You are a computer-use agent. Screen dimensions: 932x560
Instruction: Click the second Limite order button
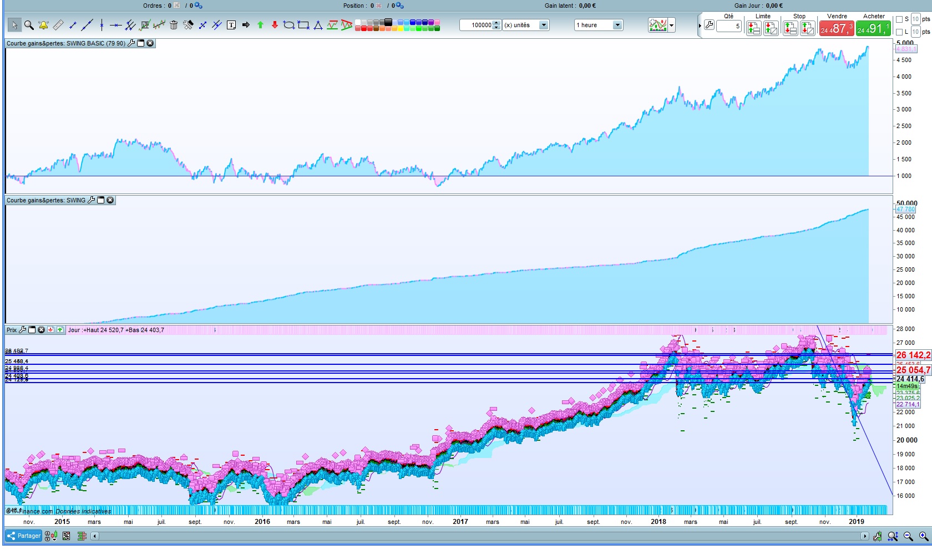[x=771, y=28]
